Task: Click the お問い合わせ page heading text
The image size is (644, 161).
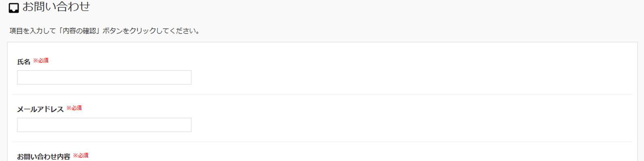Action: (x=56, y=7)
